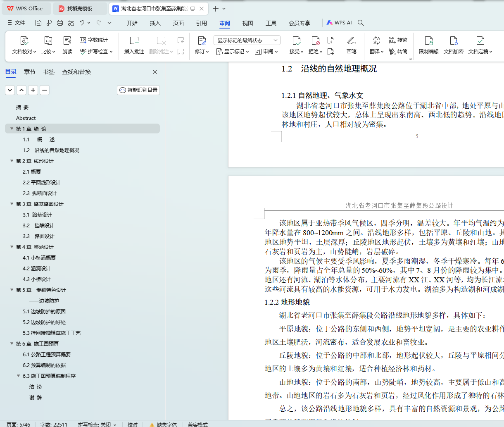
Task: Click the 文档加密 document encryption icon
Action: [453, 41]
